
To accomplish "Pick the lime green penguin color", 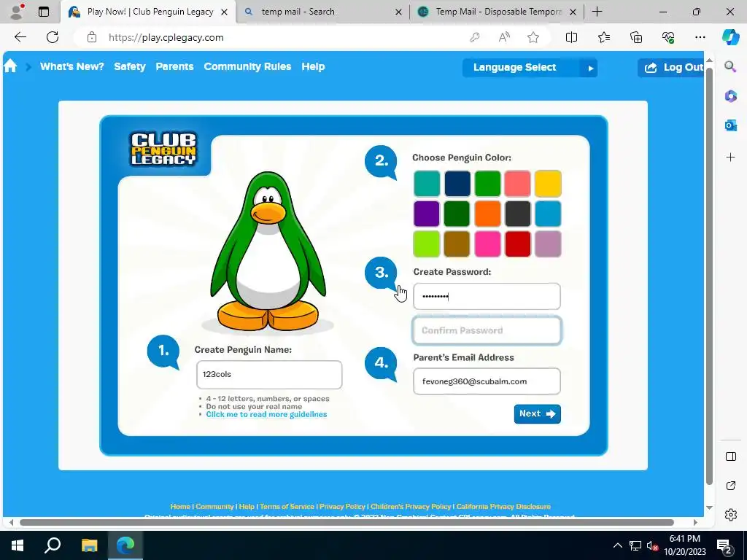I will (x=426, y=244).
